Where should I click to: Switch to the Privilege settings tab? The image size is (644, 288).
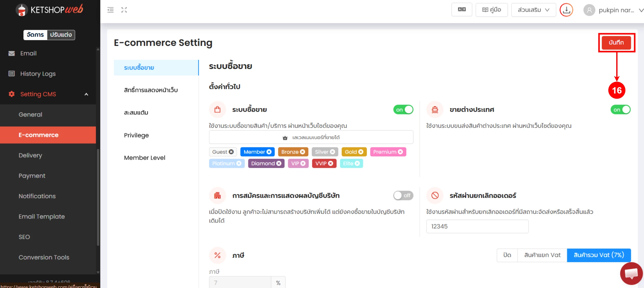136,135
